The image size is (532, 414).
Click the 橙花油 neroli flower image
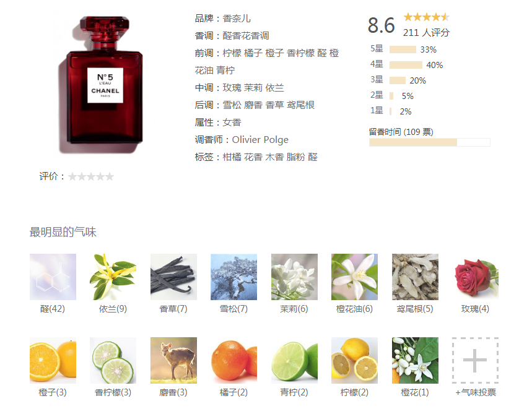click(x=354, y=277)
